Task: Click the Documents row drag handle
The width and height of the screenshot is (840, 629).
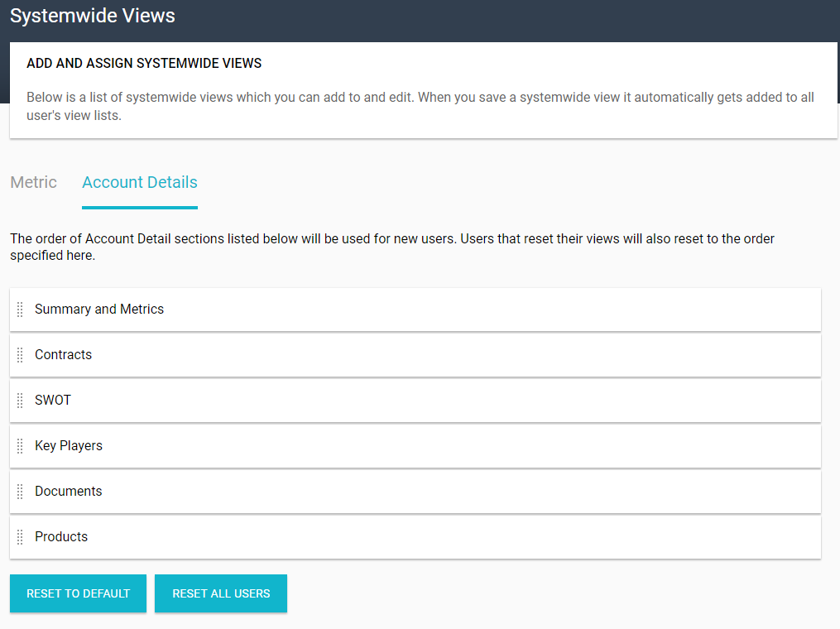Action: pyautogui.click(x=21, y=492)
